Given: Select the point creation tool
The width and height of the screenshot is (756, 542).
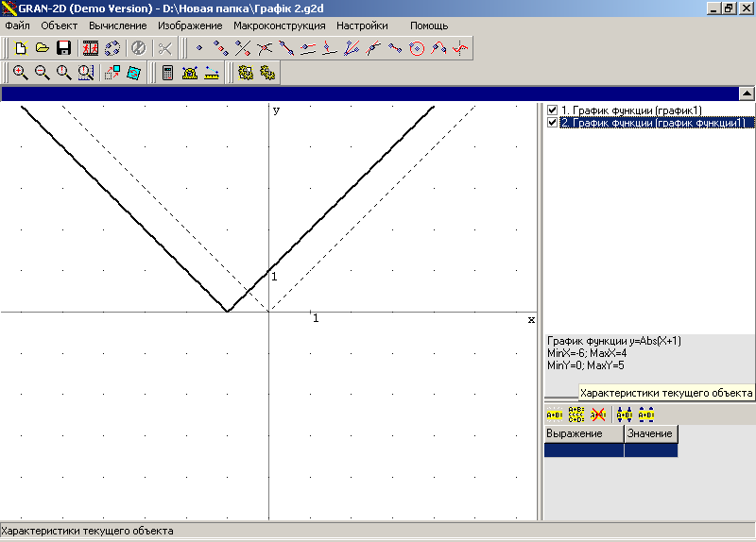Looking at the screenshot, I should [199, 48].
